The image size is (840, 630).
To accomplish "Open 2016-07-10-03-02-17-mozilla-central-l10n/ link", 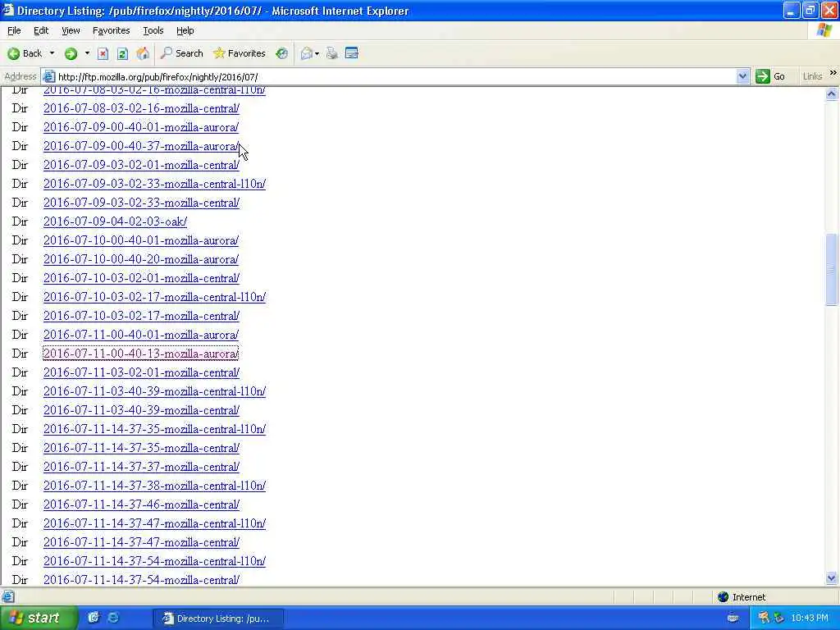I will (154, 297).
